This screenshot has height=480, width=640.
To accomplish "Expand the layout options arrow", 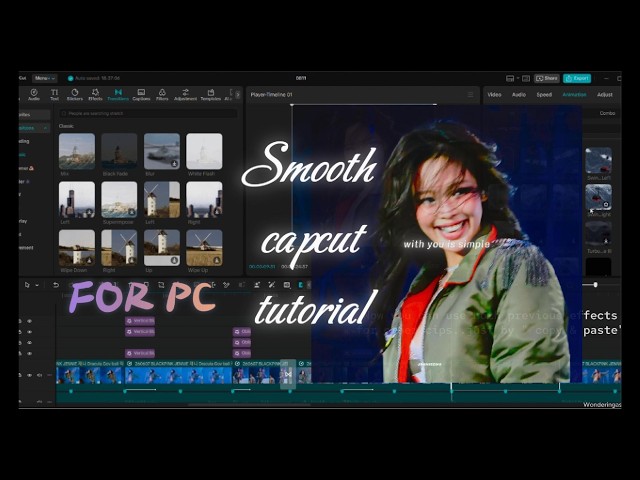I will pyautogui.click(x=518, y=78).
